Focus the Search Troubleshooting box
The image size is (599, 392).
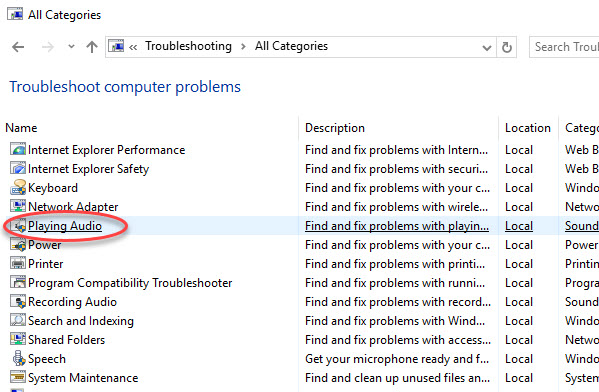(564, 47)
